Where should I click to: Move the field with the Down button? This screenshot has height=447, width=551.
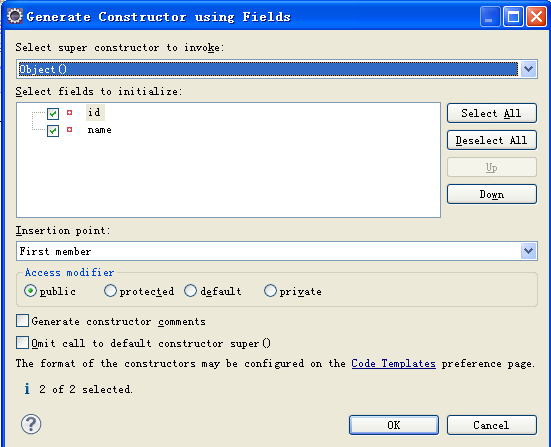click(492, 194)
